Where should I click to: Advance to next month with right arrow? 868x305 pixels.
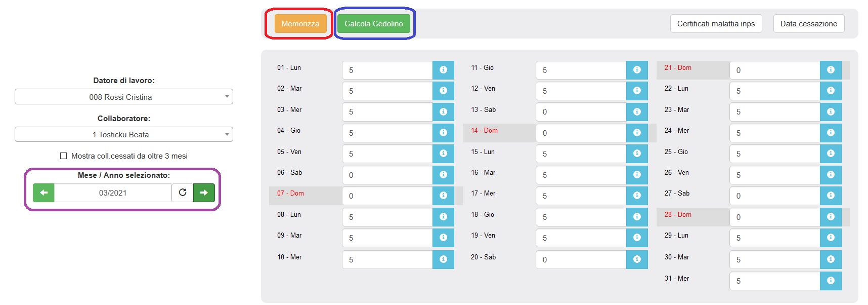click(204, 193)
